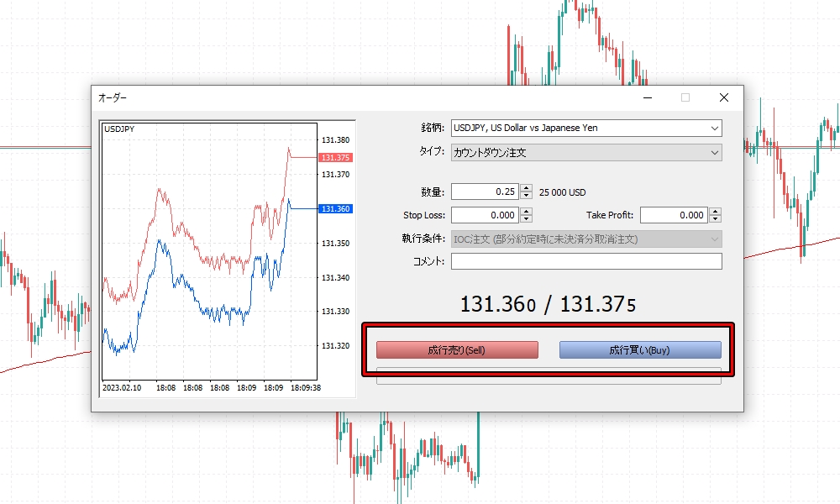Click the 成行買い (Buy) button

[x=640, y=350]
